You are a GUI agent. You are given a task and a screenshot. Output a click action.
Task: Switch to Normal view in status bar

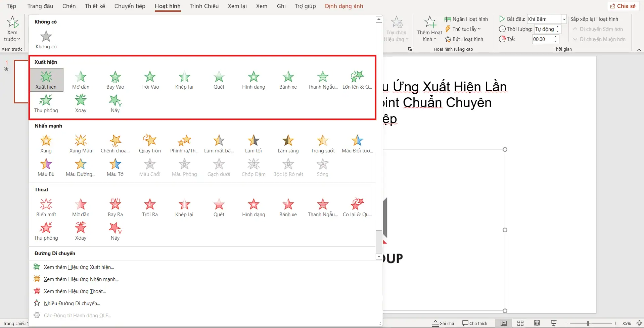tap(504, 323)
